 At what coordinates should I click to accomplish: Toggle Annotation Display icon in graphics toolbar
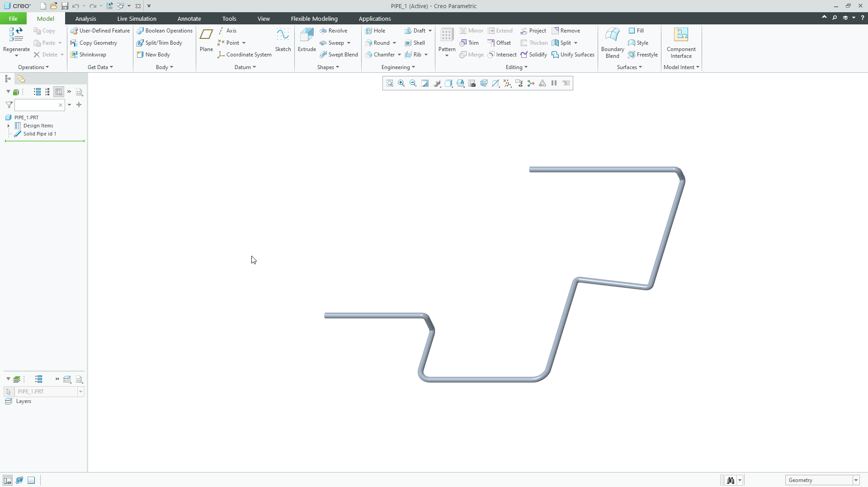pos(519,83)
